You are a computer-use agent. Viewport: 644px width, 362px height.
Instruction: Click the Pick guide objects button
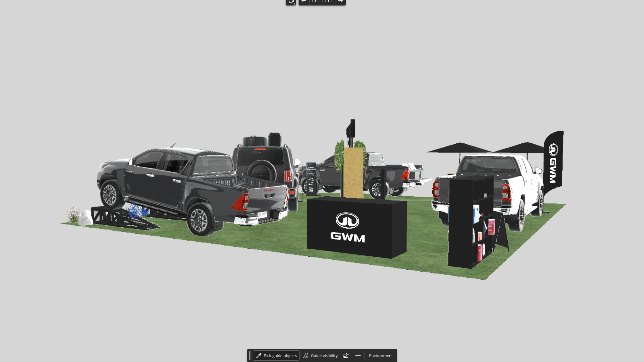[276, 356]
